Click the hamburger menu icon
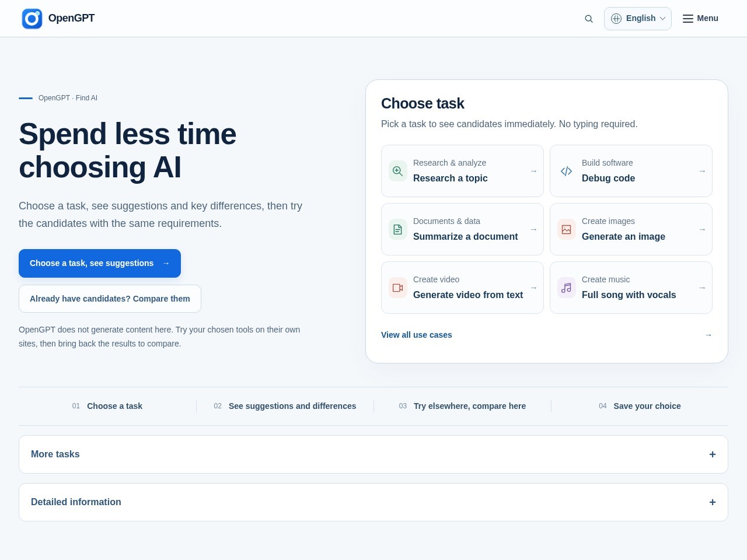 (x=688, y=19)
